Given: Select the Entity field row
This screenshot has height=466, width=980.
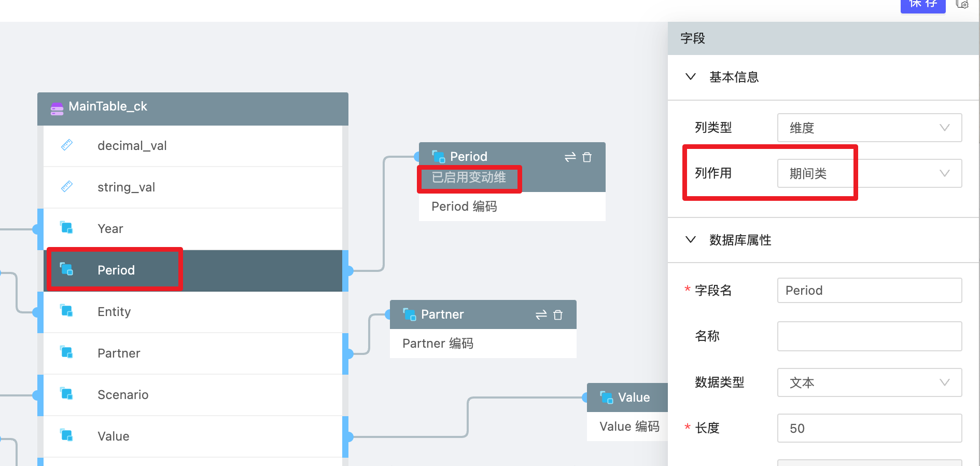Looking at the screenshot, I should [x=192, y=312].
